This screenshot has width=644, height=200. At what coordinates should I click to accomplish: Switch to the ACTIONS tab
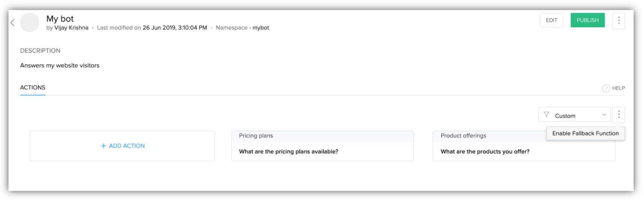pos(33,88)
